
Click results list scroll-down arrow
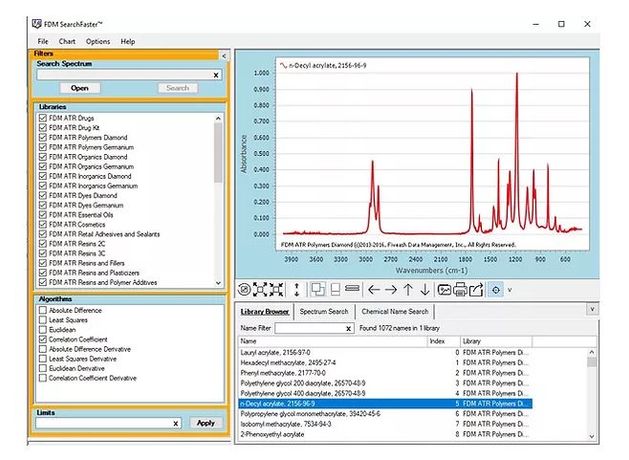592,436
